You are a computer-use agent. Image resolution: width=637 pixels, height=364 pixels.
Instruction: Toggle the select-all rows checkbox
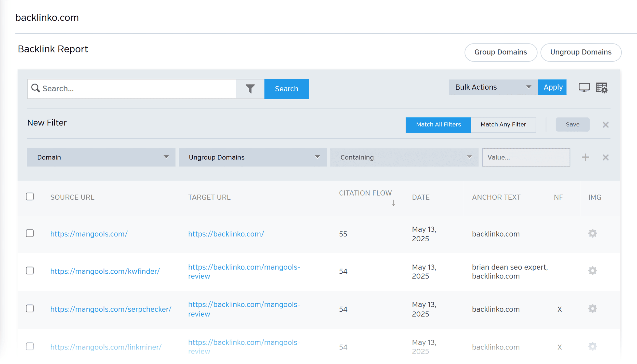[30, 197]
